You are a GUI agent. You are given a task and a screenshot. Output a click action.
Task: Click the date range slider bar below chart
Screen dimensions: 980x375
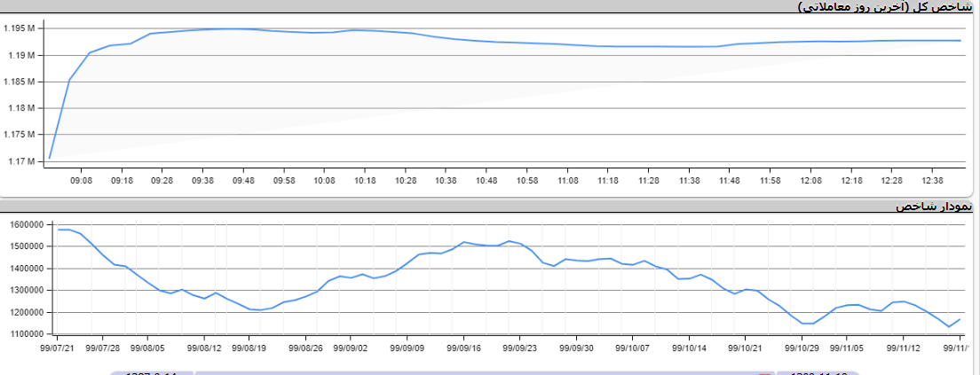pos(479,372)
